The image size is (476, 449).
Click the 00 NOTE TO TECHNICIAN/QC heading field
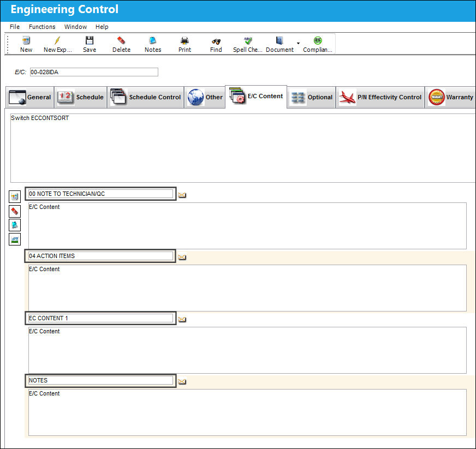[100, 194]
